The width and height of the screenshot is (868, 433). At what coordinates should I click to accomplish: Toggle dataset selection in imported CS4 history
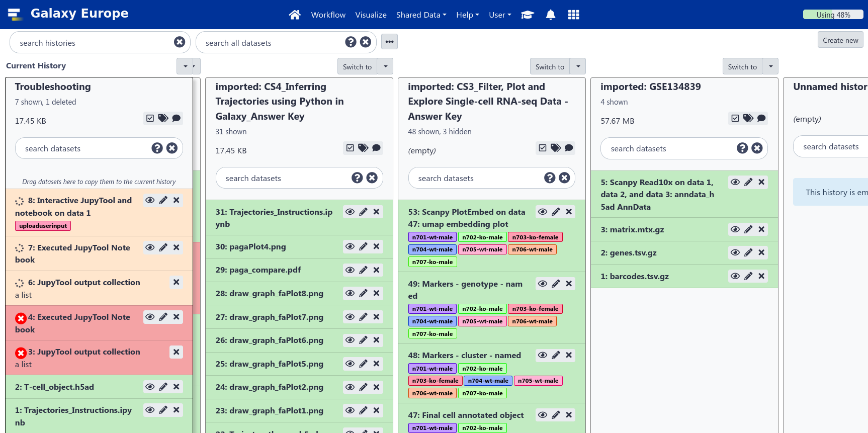[x=350, y=148]
